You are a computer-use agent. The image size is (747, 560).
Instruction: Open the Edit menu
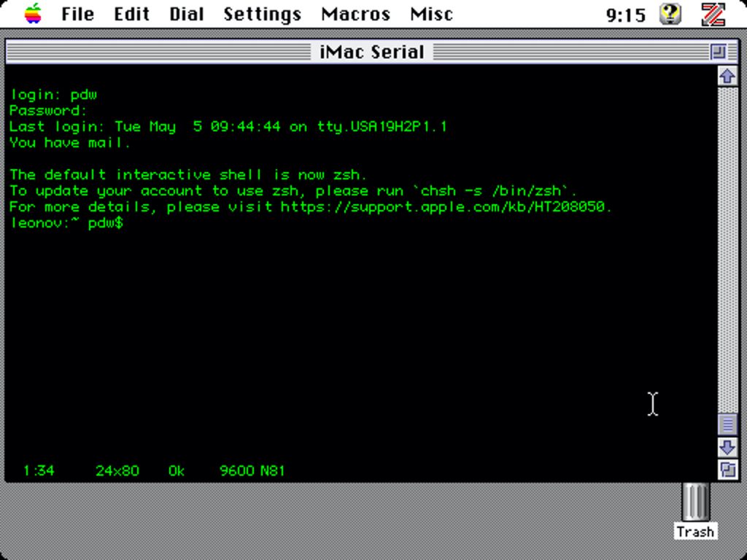click(x=131, y=14)
